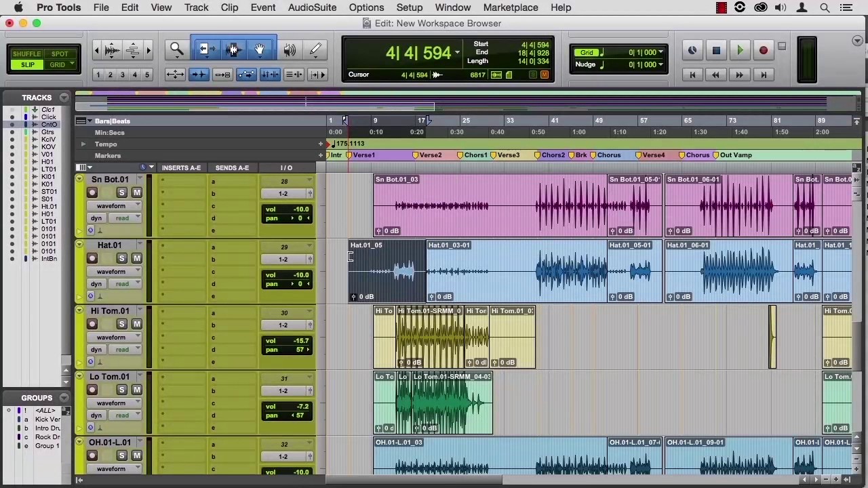Open Sn Bot.01 track view selector
This screenshot has height=488, width=868.
114,206
